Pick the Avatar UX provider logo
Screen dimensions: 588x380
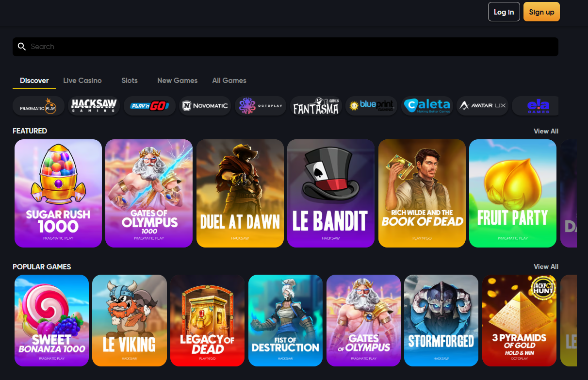pyautogui.click(x=482, y=106)
